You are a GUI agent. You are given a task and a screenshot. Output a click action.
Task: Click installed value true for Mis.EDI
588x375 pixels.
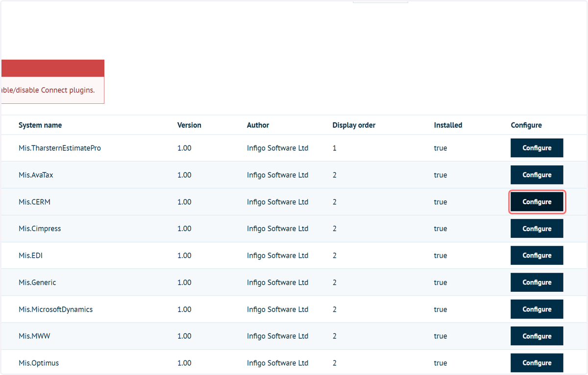coord(441,256)
